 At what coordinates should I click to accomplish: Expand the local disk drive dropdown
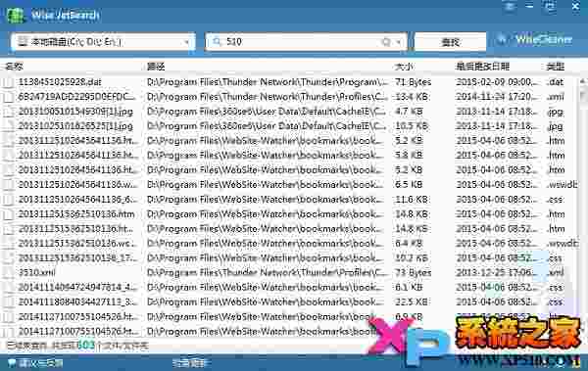(x=186, y=42)
